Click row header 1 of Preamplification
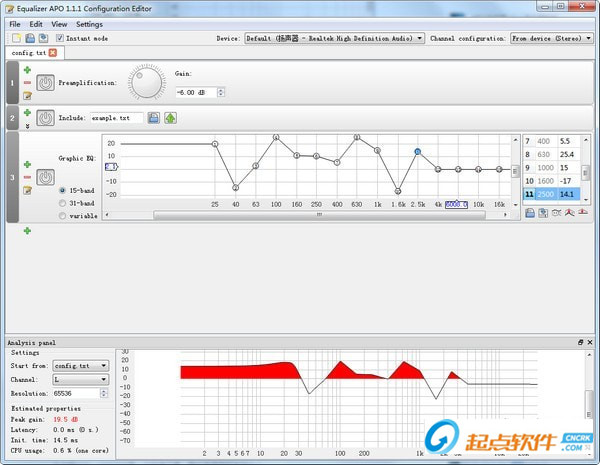600x465 pixels. (12, 83)
